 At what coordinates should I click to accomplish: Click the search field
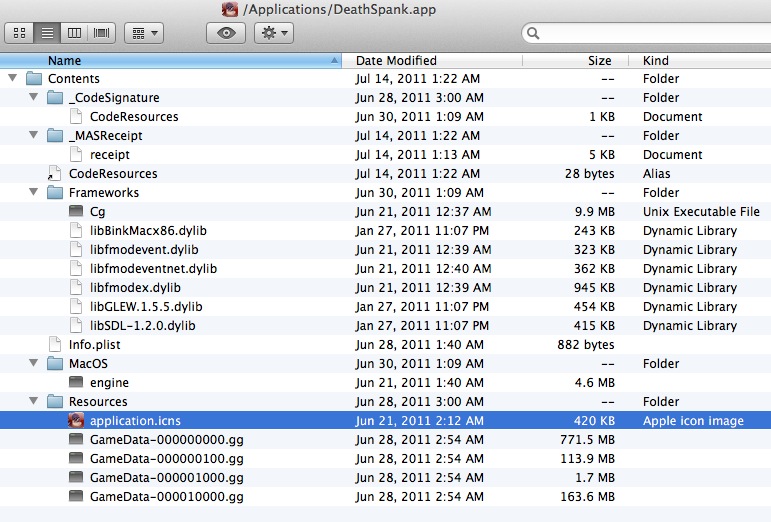click(647, 33)
